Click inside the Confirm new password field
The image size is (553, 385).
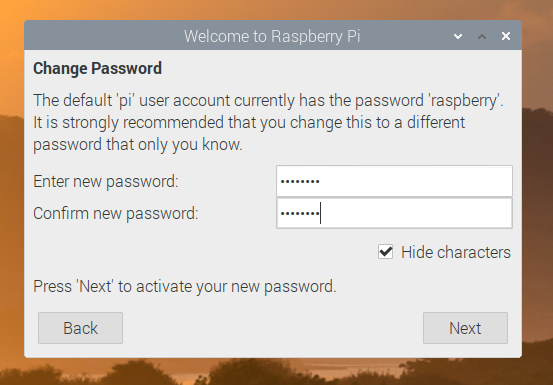[394, 213]
